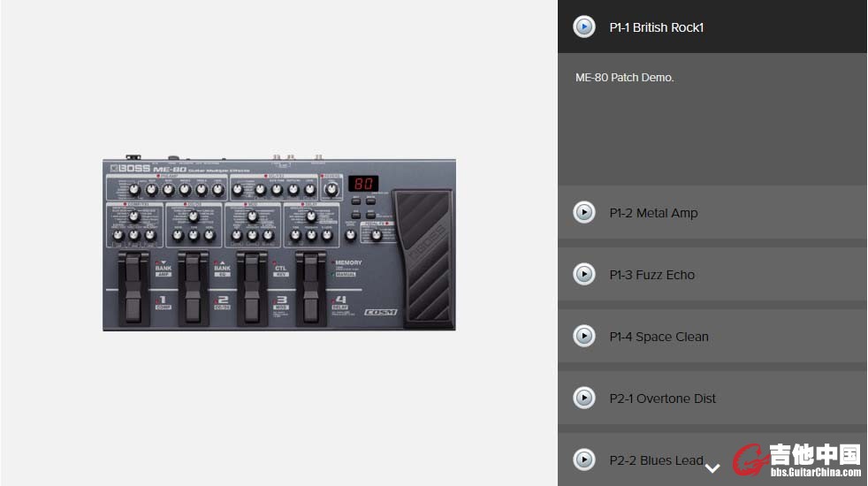Choose the P1-3 Fuzz Echo patch label
868x486 pixels.
pyautogui.click(x=652, y=275)
